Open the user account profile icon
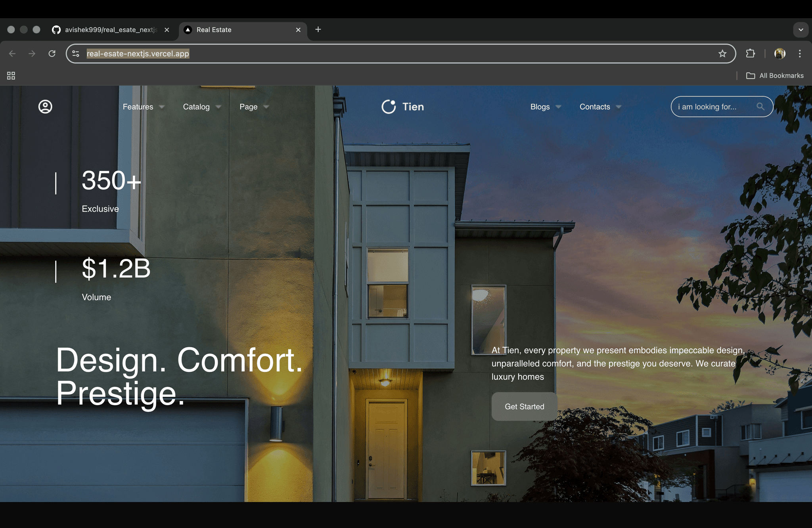This screenshot has height=528, width=812. [45, 106]
